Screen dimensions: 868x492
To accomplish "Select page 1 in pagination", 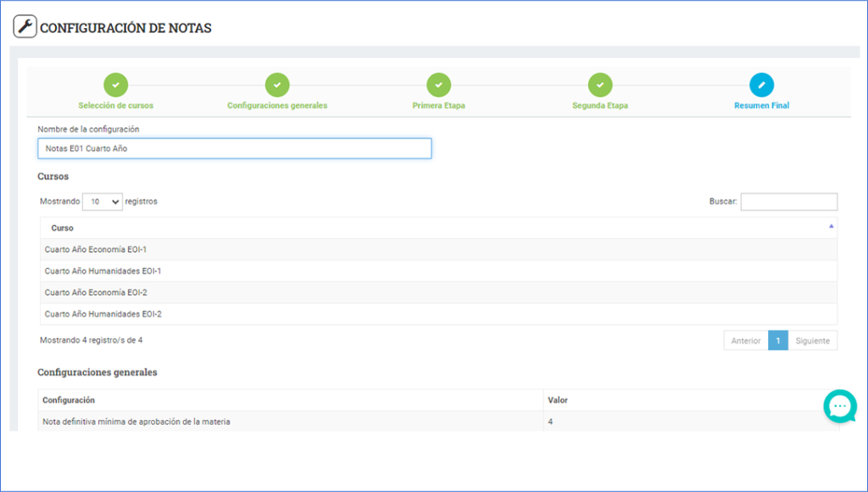I will pos(777,341).
